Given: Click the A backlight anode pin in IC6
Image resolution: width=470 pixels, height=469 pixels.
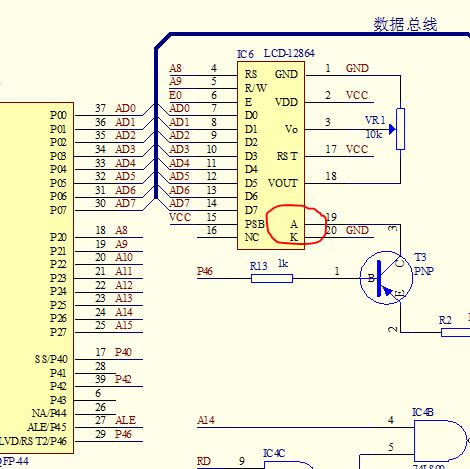Looking at the screenshot, I should pos(294,224).
